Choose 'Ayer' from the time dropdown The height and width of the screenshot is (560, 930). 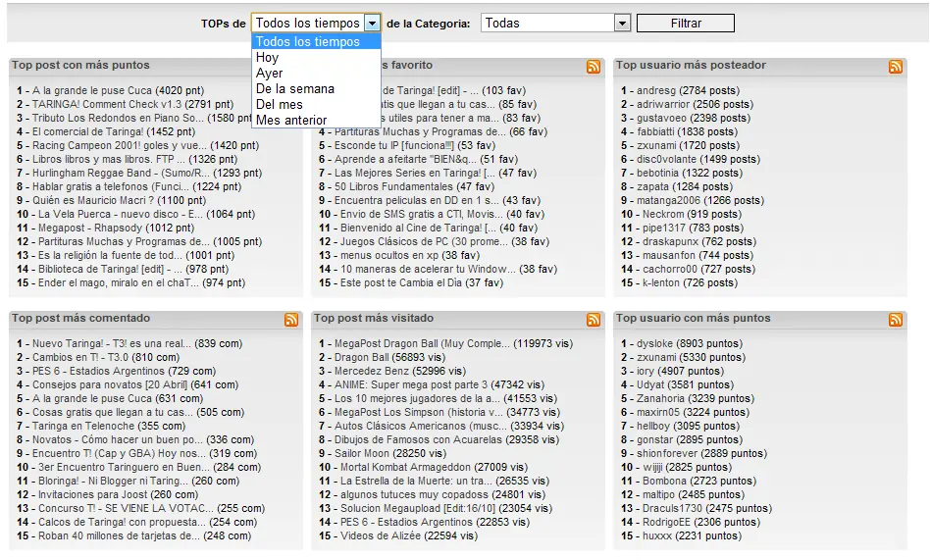point(316,73)
